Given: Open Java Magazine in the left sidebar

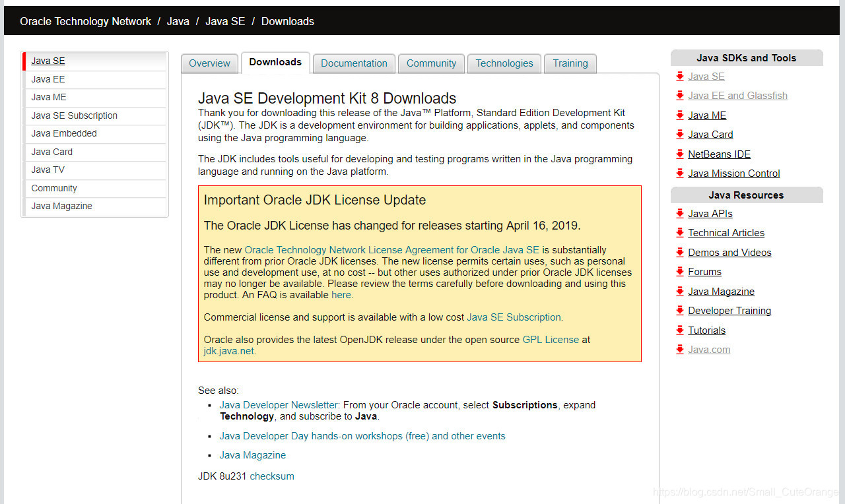Looking at the screenshot, I should pos(94,206).
